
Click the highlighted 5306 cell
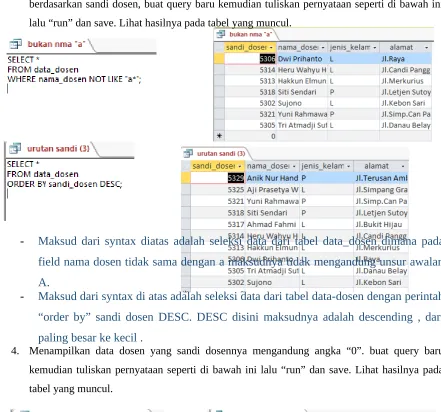(x=250, y=59)
